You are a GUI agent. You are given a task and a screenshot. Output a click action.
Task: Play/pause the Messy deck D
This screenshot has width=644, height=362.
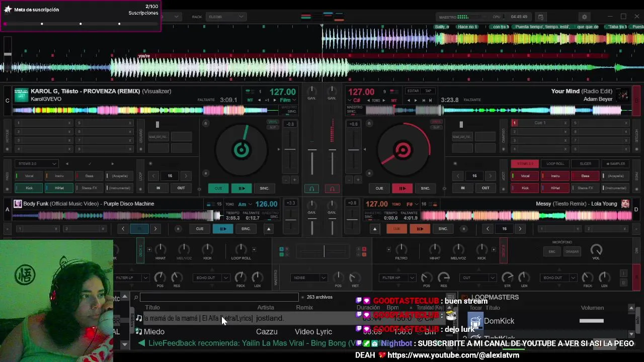[420, 229]
